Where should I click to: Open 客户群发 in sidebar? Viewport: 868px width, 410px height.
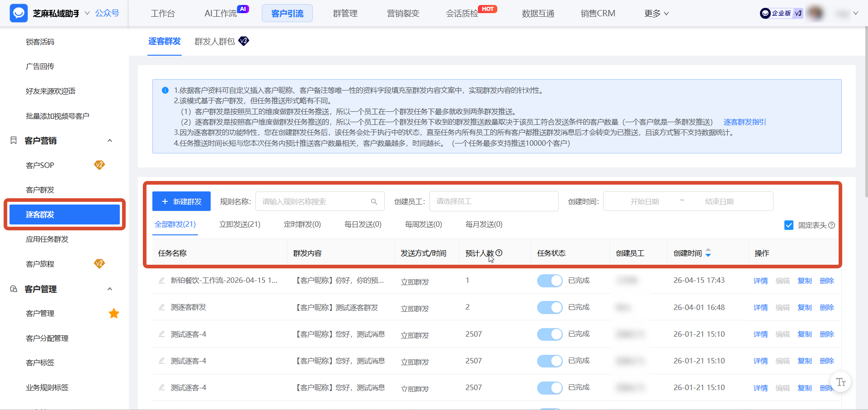coord(40,190)
